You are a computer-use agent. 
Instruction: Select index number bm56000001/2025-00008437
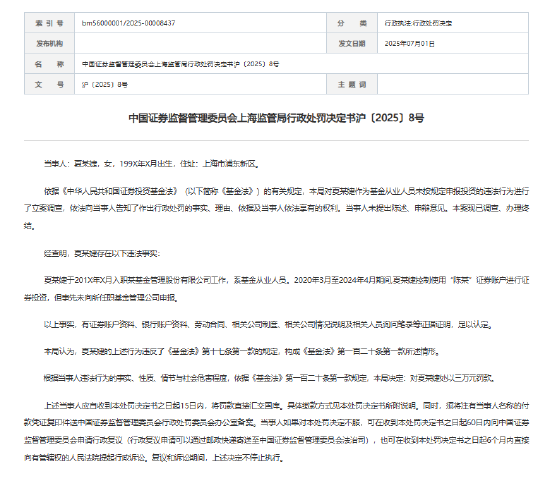(x=128, y=23)
